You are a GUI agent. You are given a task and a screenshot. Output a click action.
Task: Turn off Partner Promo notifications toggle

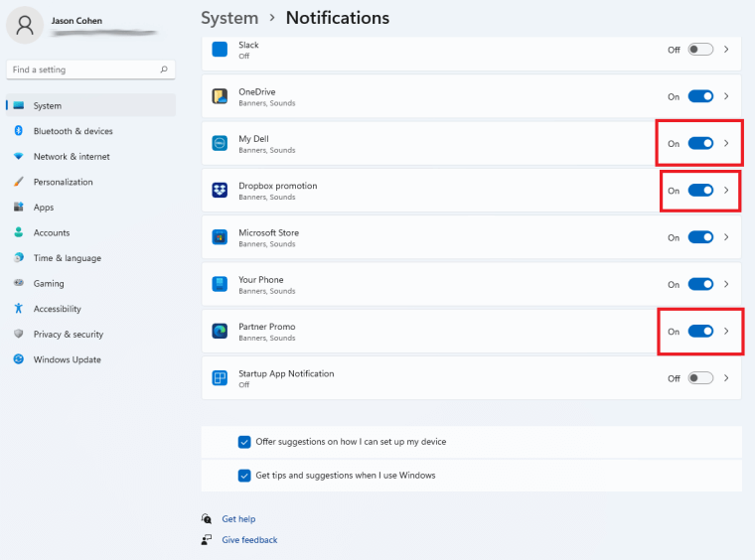(x=700, y=331)
